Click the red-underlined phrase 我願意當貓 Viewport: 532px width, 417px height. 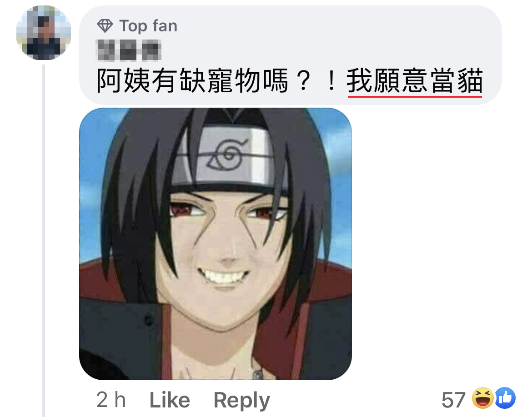pyautogui.click(x=415, y=81)
